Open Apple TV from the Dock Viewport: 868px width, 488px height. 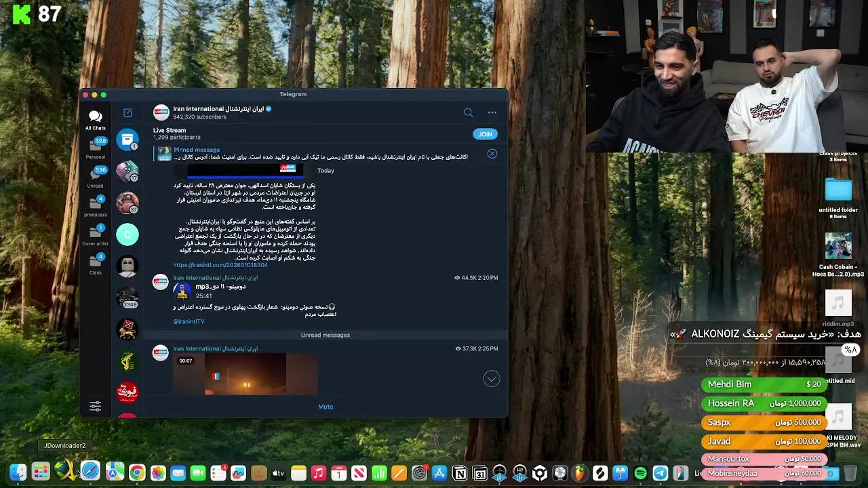click(278, 472)
